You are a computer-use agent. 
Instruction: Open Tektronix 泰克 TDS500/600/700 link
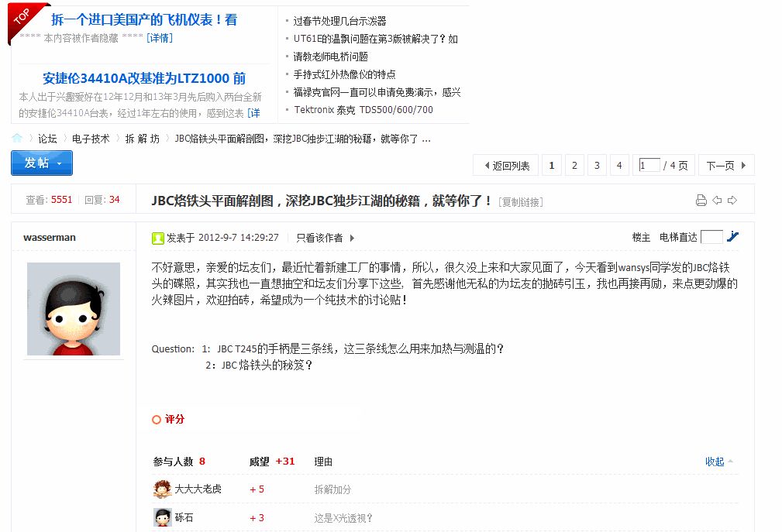(363, 110)
